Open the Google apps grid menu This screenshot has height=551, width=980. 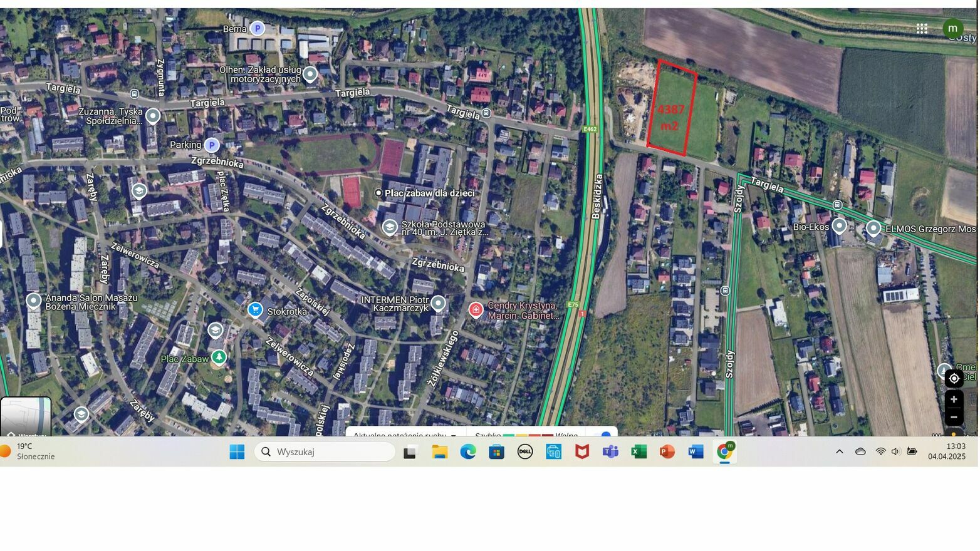click(x=921, y=28)
